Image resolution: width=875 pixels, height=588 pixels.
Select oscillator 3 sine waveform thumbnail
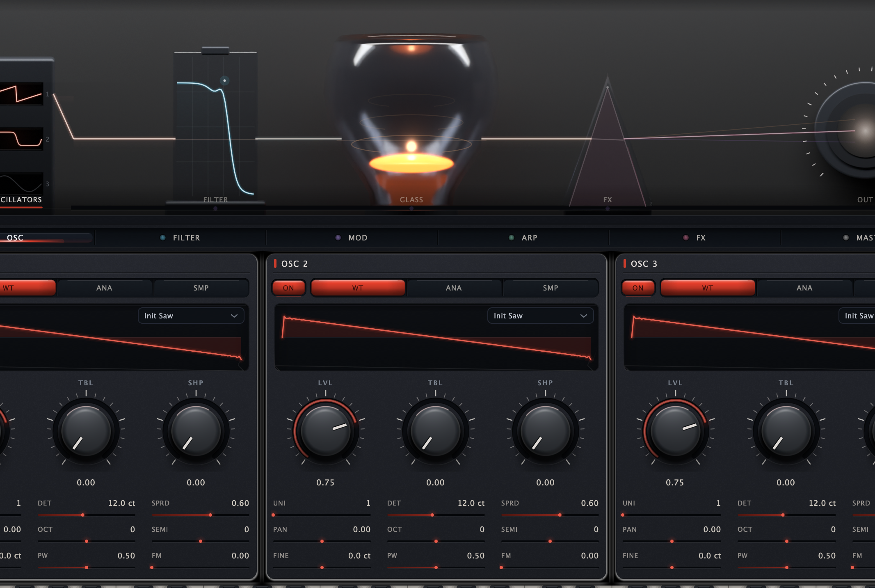(21, 183)
